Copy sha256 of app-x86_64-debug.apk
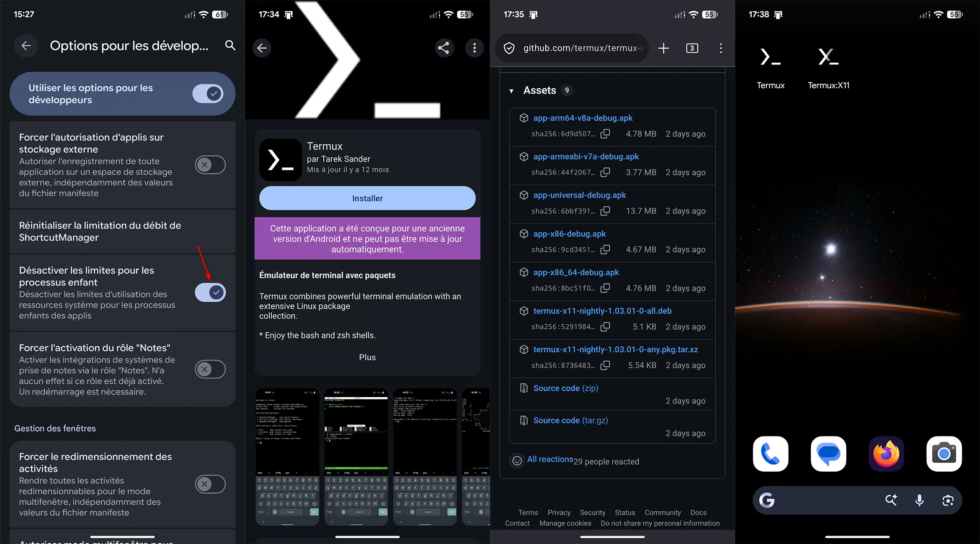Screen dimensions: 980x544 click(x=605, y=288)
